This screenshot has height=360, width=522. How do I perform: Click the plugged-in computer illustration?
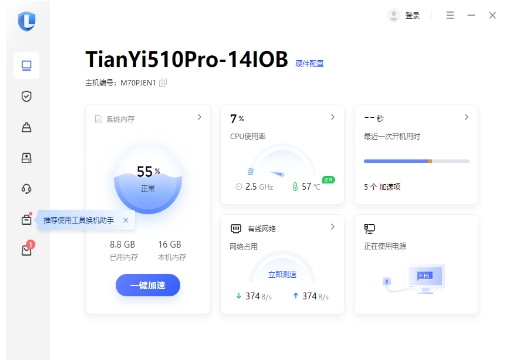(414, 279)
